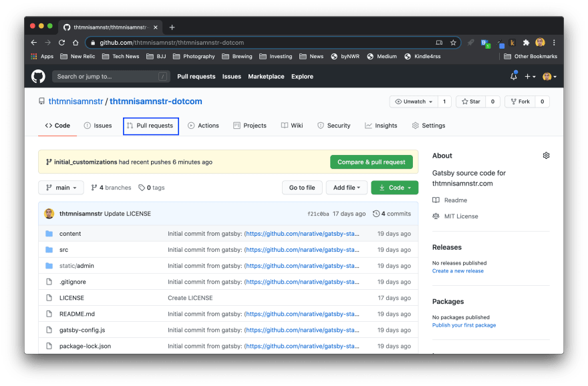Viewport: 588px width, 386px height.
Task: Click the About section gear icon
Action: pyautogui.click(x=546, y=156)
